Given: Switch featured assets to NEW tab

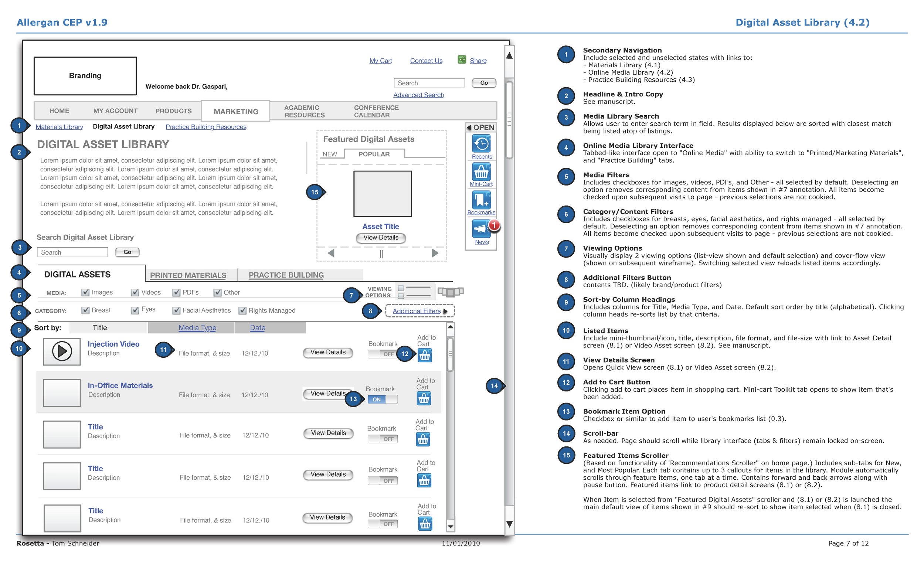Looking at the screenshot, I should (330, 154).
